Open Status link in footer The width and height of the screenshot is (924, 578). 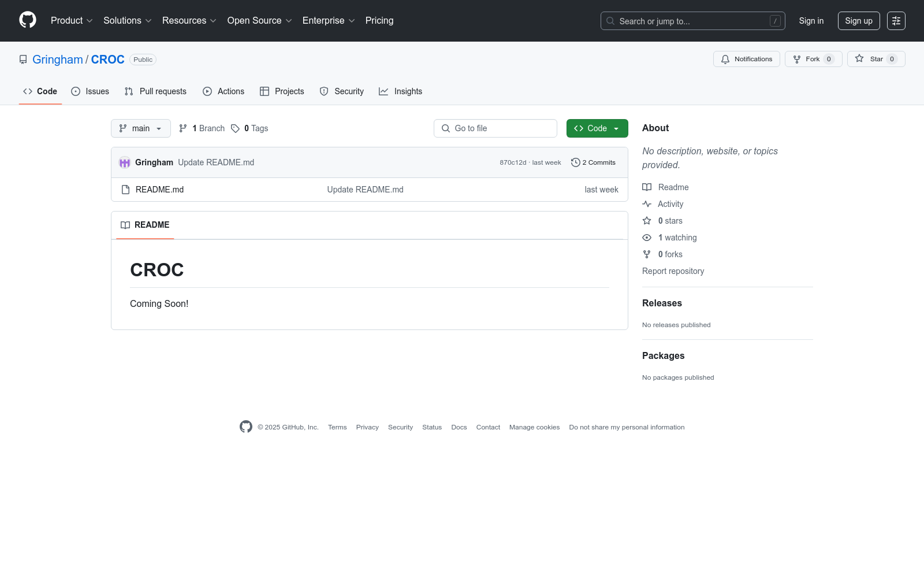click(x=432, y=427)
